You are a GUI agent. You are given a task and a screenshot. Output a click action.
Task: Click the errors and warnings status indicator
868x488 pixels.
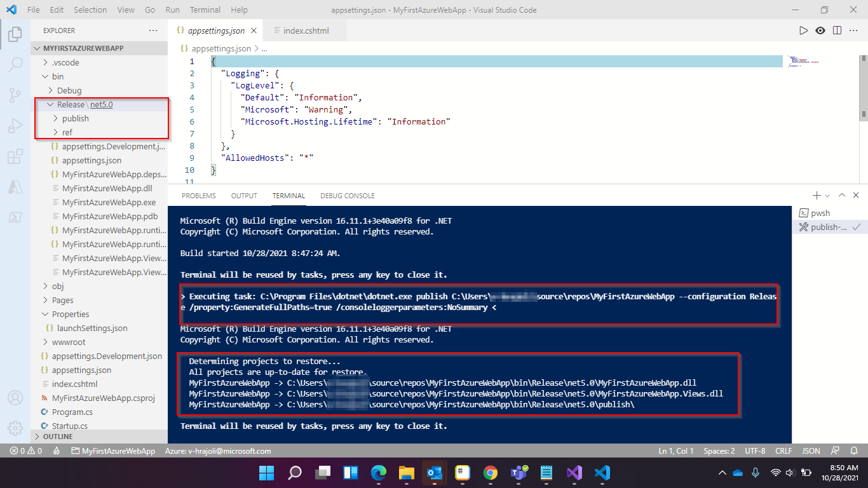point(26,451)
